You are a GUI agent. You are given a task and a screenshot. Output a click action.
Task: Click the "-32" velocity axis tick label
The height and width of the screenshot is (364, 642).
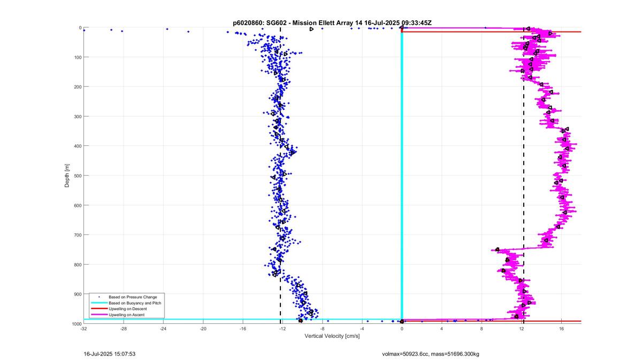(x=83, y=329)
